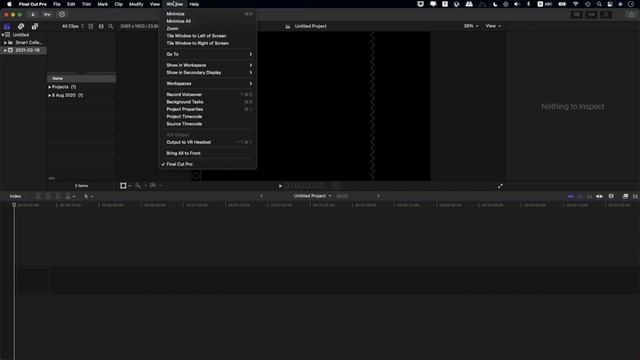The width and height of the screenshot is (640, 360).
Task: Select Background Tasks menu item
Action: point(207,102)
